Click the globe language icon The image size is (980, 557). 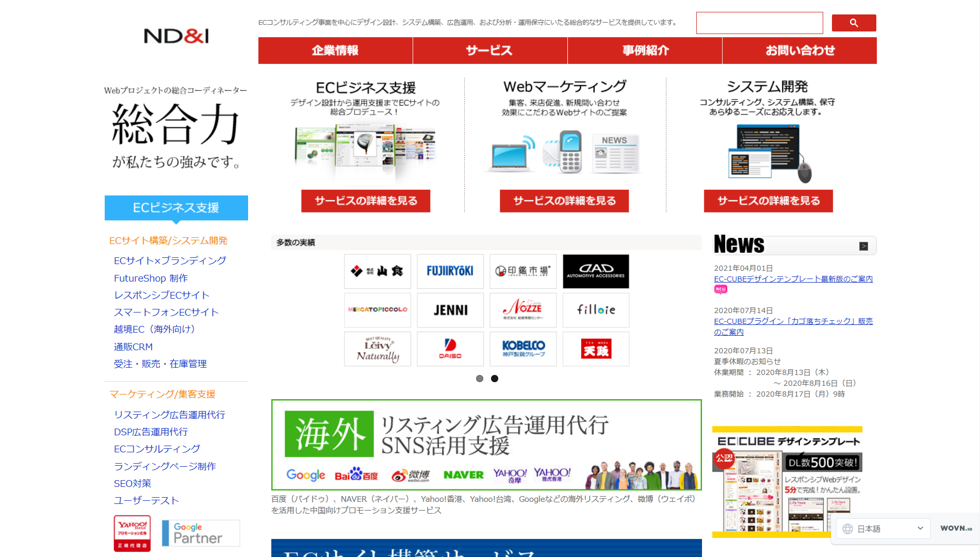coord(847,529)
